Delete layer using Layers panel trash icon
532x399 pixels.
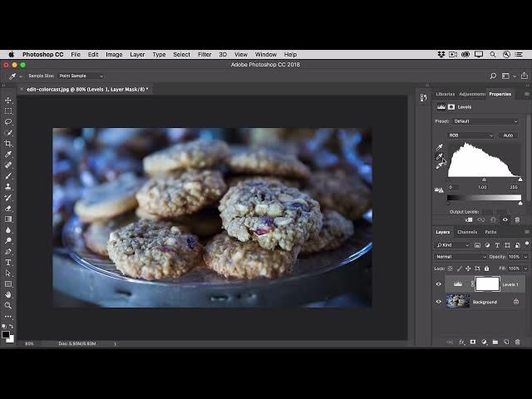[517, 342]
